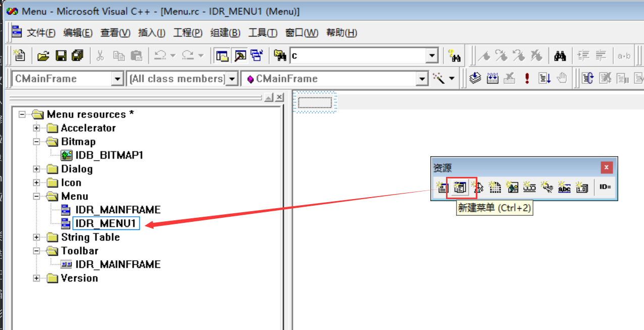Click New String Table abc icon
Viewport: 644px width, 330px height.
(564, 187)
